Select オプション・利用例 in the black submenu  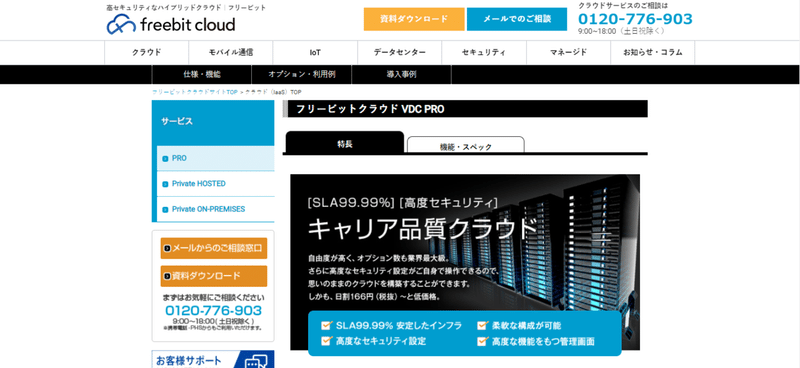(x=302, y=75)
